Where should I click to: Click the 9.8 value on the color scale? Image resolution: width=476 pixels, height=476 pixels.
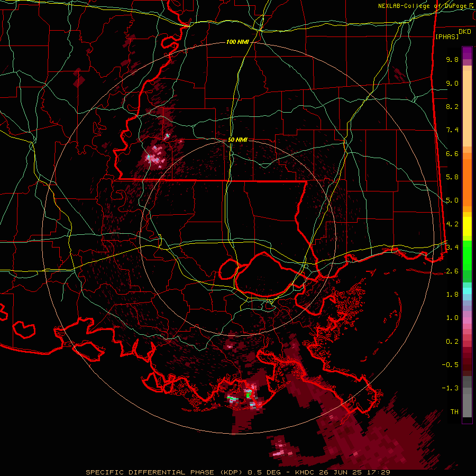click(452, 59)
